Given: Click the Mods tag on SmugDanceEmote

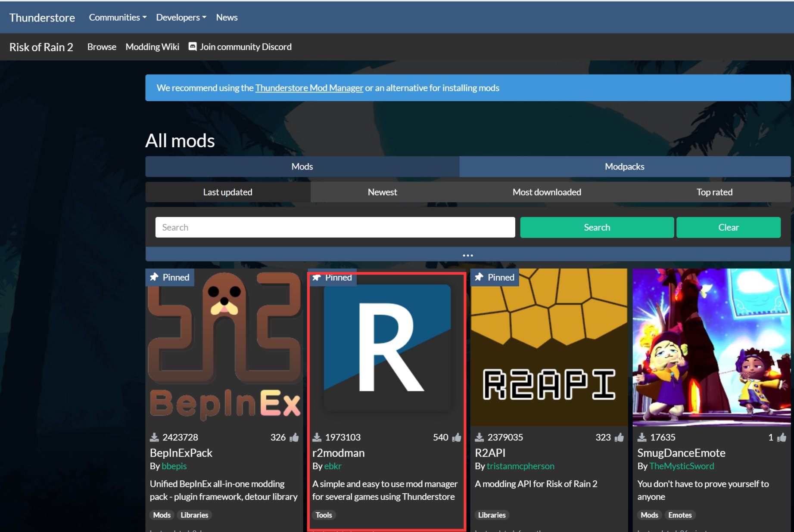Looking at the screenshot, I should pos(649,515).
